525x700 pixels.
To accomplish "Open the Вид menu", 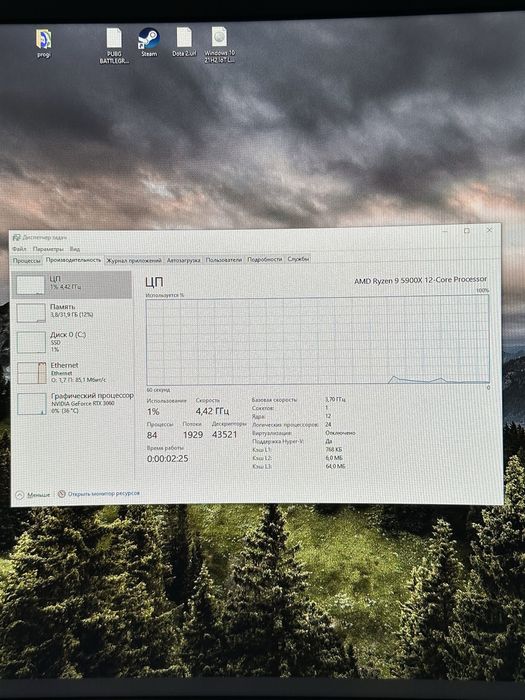I will [75, 249].
